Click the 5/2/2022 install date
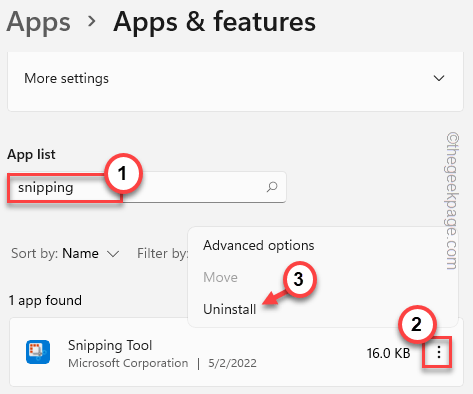This screenshot has width=473, height=394. [x=232, y=363]
